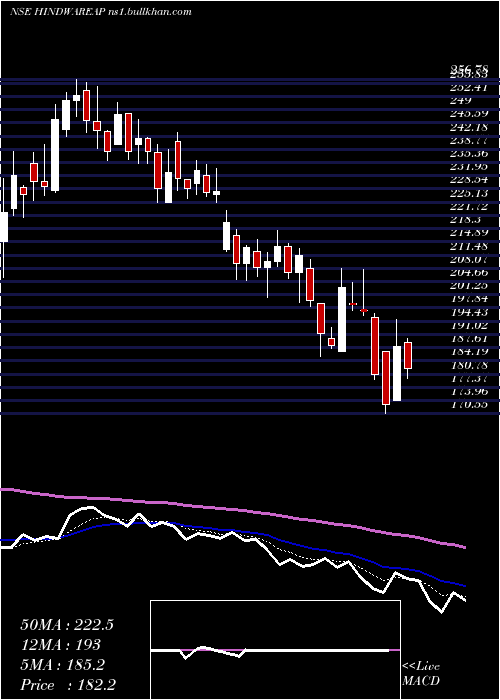
Task: Click the ns1.bullkhan.com source label
Action: pyautogui.click(x=150, y=12)
